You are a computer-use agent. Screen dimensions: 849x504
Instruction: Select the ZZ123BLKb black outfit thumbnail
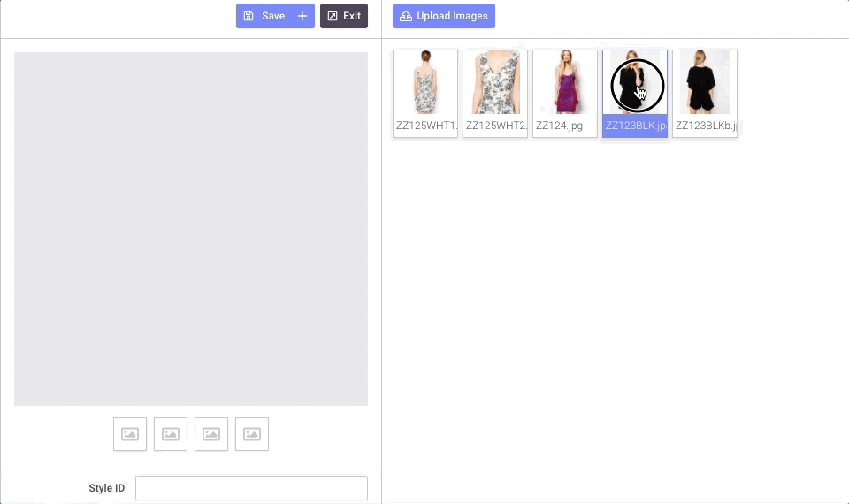click(x=705, y=94)
